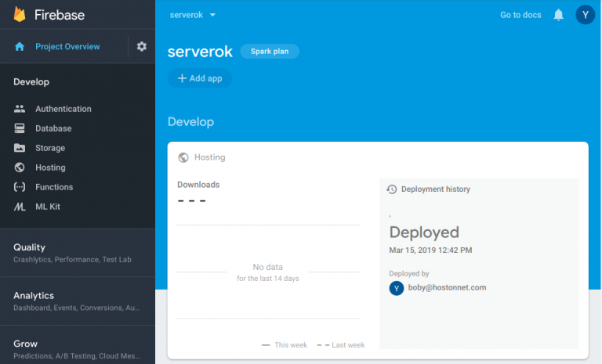Click the Firebase wordmark
The image size is (602, 364).
click(x=60, y=15)
